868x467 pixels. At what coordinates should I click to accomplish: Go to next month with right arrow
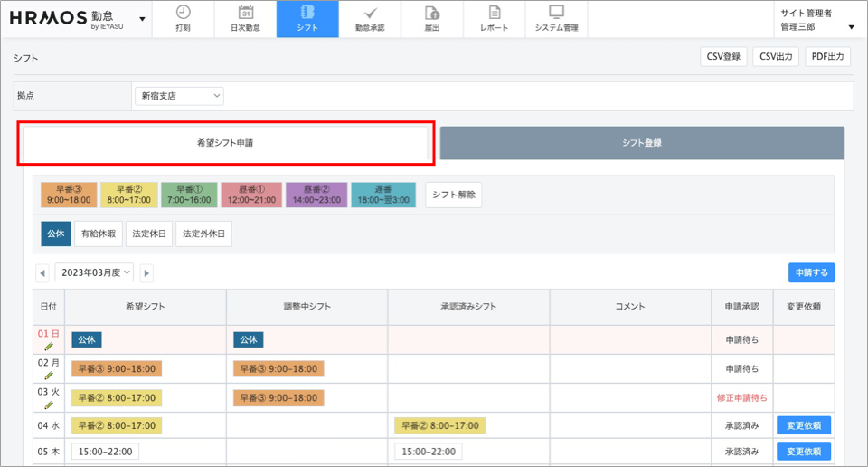pos(146,272)
